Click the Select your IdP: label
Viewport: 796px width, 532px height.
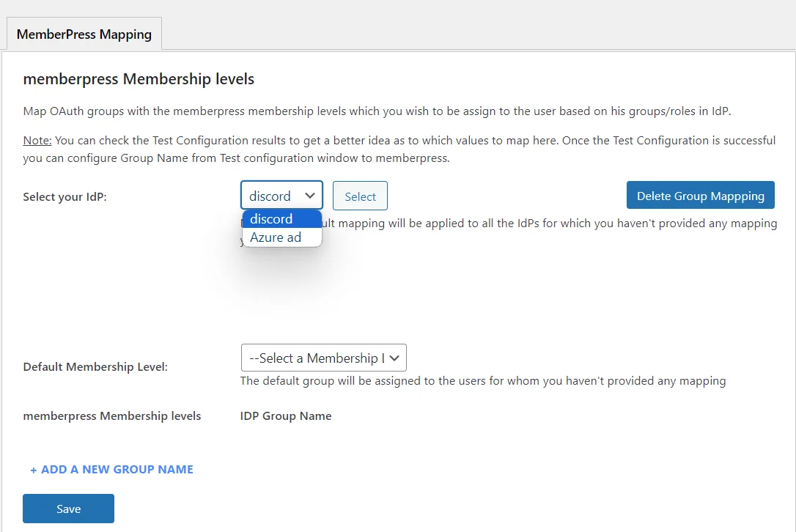tap(65, 197)
